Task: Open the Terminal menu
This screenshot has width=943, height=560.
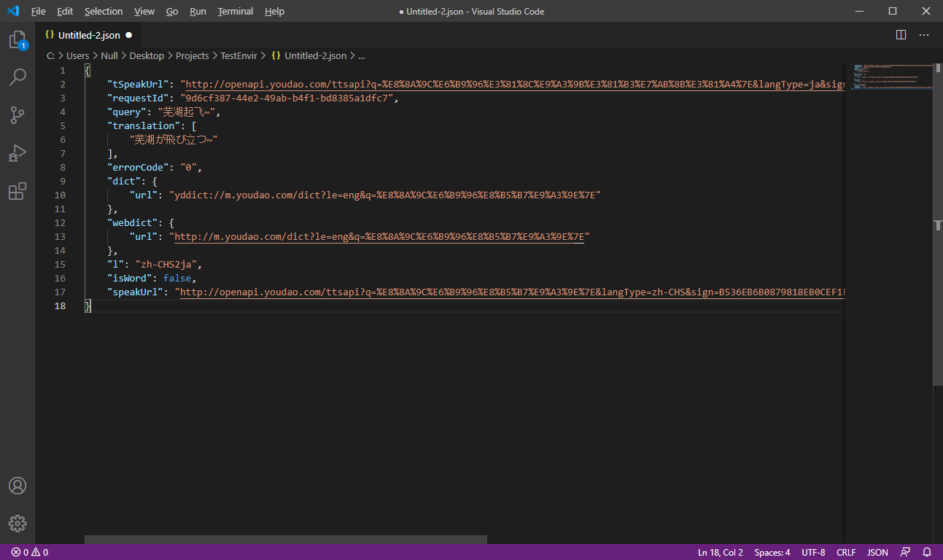Action: coord(236,11)
